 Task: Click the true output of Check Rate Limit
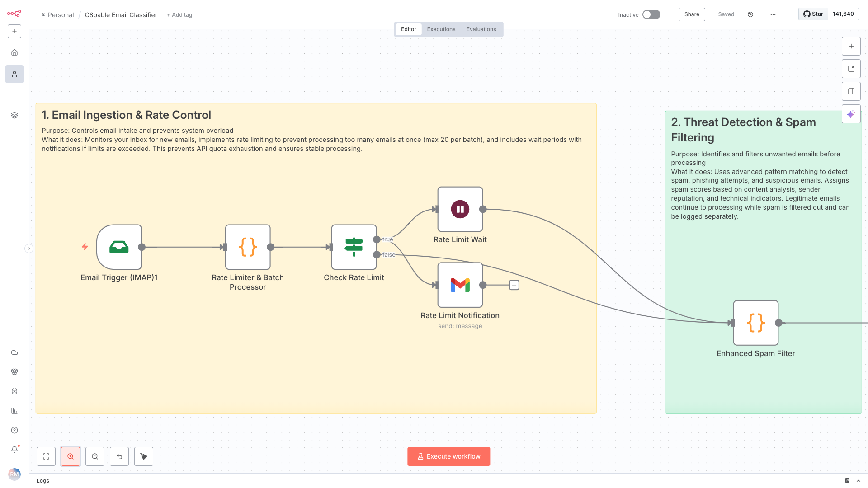(x=377, y=239)
